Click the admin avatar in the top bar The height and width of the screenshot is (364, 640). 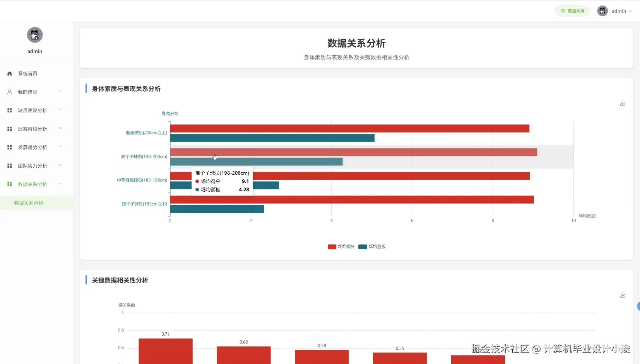point(603,10)
